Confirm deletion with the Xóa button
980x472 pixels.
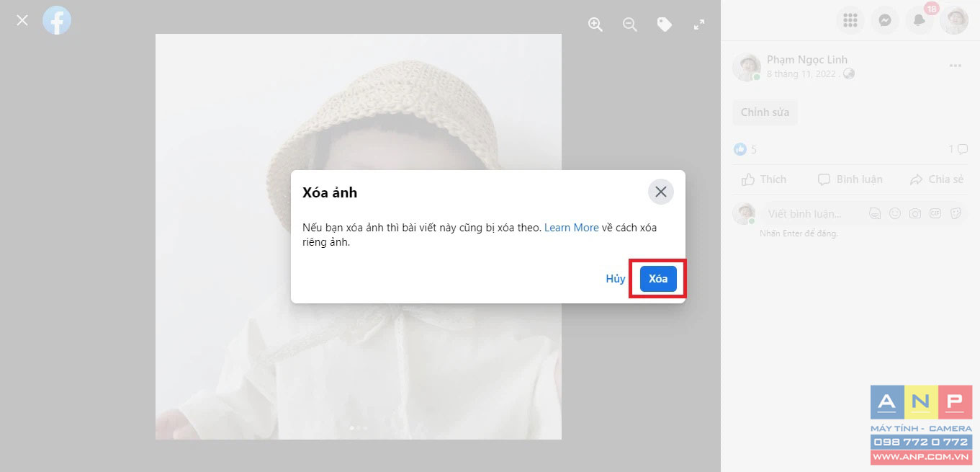(658, 279)
